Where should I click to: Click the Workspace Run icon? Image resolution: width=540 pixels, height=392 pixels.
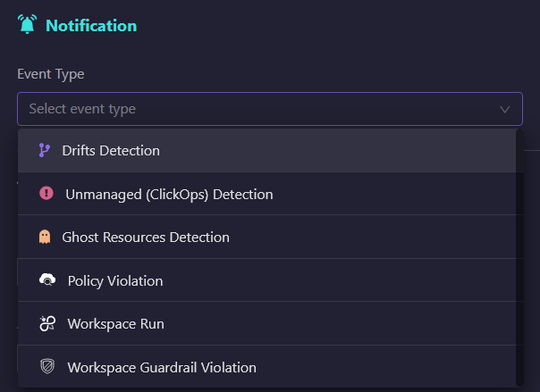click(x=47, y=323)
